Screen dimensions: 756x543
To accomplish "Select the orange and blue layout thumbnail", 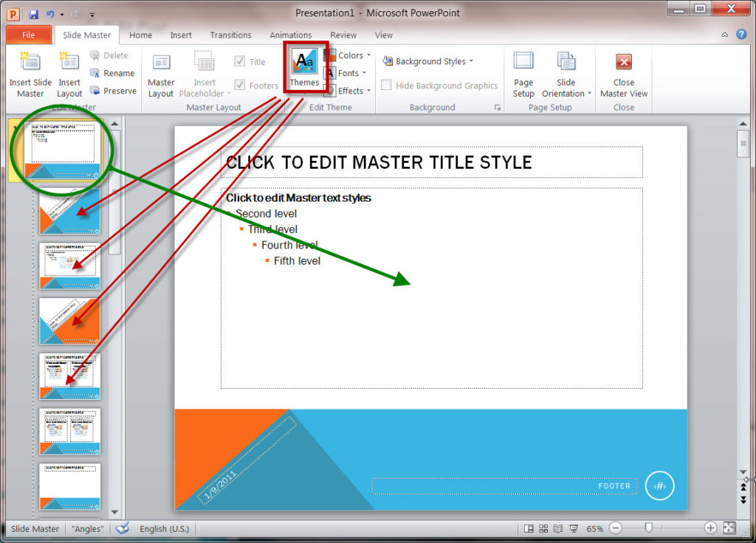I will 70,321.
